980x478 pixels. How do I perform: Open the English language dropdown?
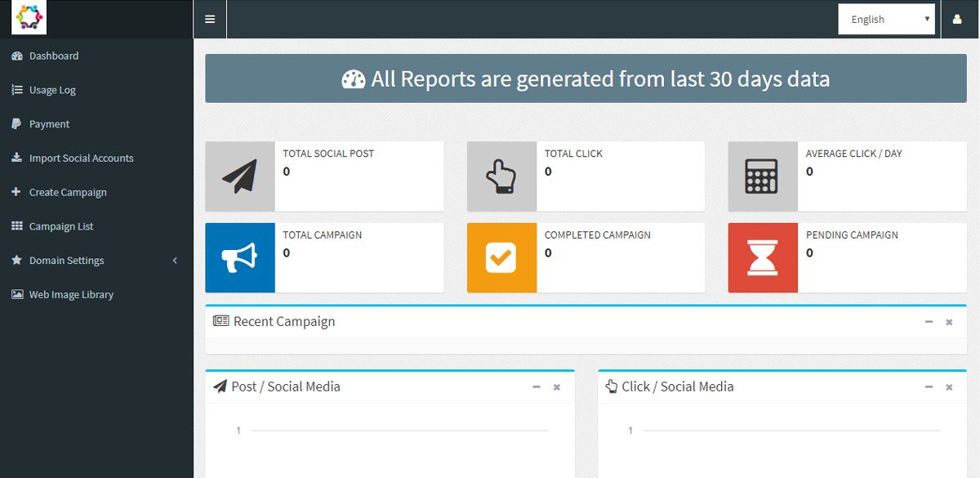pos(887,18)
